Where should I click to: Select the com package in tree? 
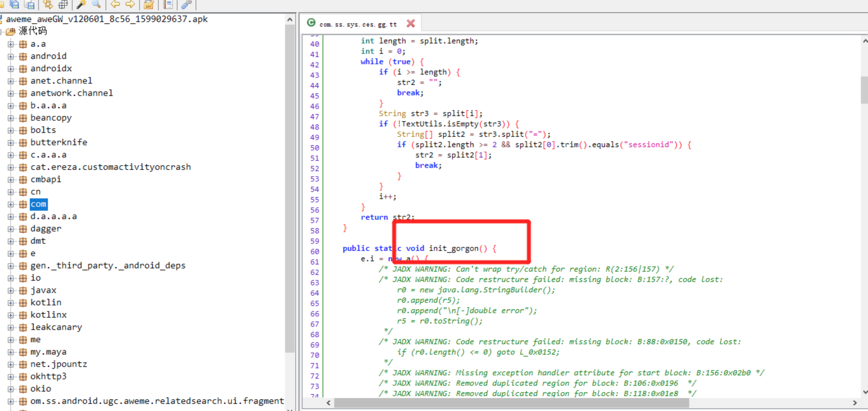[39, 204]
